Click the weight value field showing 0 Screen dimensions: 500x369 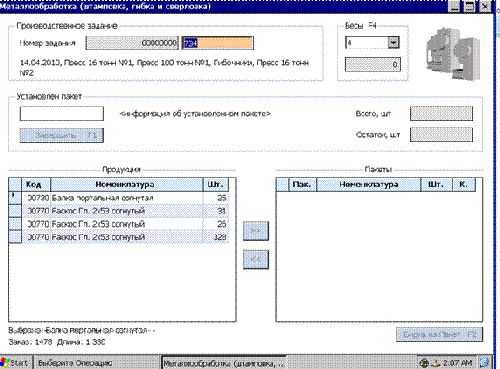[373, 64]
